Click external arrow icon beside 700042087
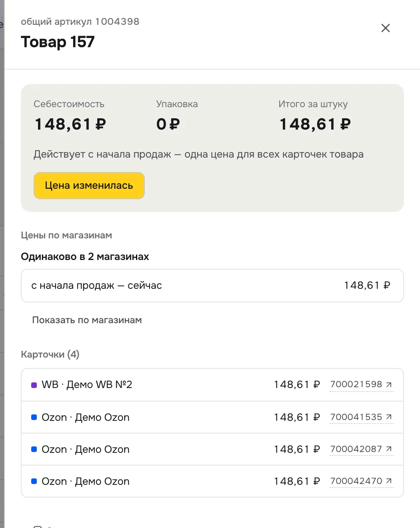This screenshot has height=528, width=420. tap(389, 449)
